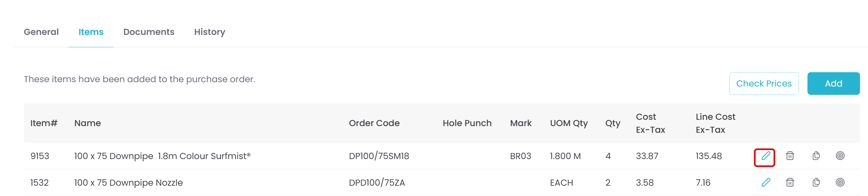Click the Order Code column header
Viewport: 868px width, 196px height.
tap(374, 123)
